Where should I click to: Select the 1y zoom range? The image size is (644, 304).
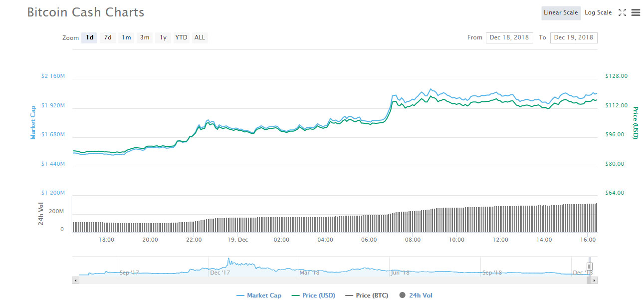point(163,37)
